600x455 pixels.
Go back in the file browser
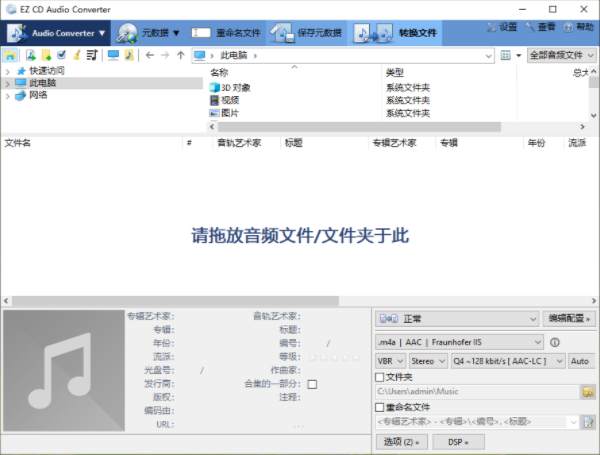[x=150, y=55]
